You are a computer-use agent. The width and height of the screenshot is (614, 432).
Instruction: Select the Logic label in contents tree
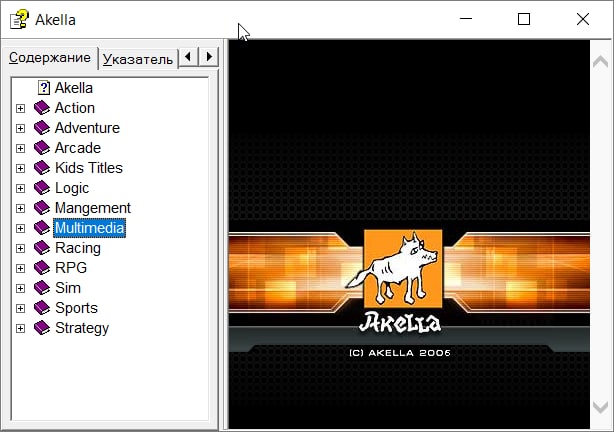click(x=72, y=188)
